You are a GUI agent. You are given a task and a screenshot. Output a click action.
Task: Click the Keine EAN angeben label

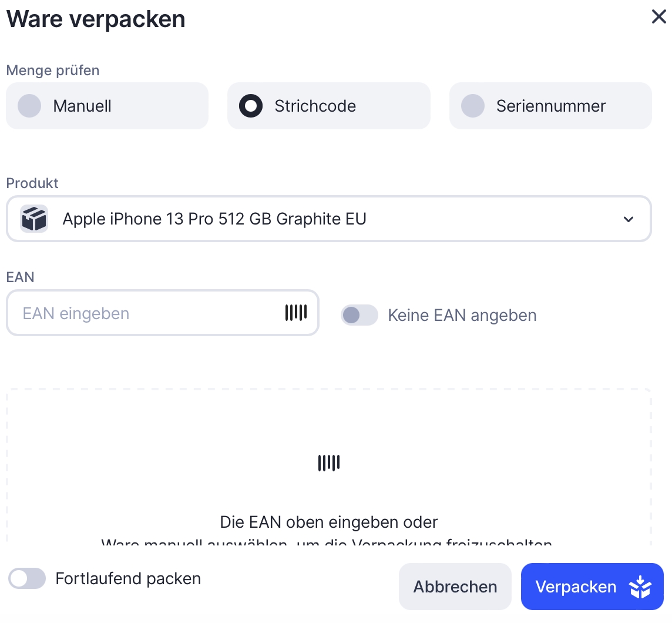(462, 316)
